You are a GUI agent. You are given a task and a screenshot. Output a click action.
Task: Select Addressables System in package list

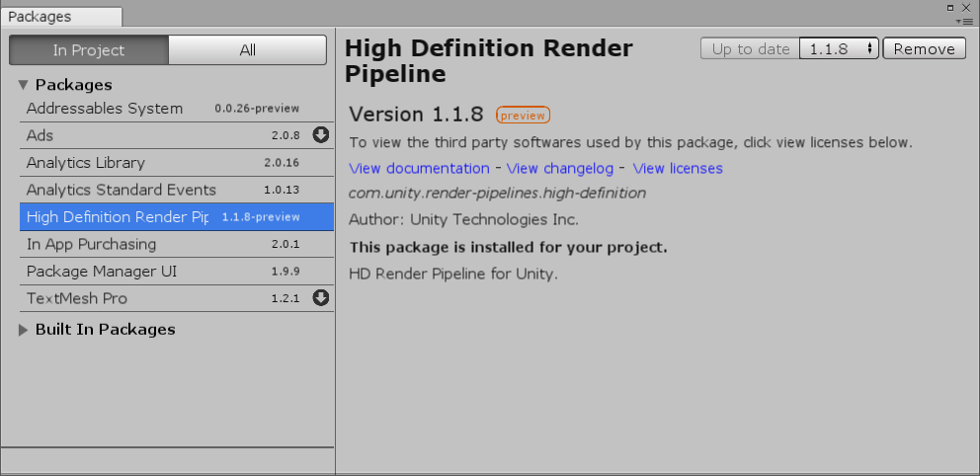[x=105, y=109]
